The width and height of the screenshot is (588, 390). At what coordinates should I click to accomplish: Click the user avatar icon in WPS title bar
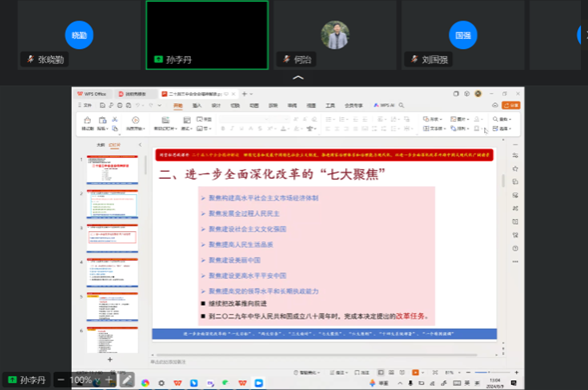click(478, 94)
